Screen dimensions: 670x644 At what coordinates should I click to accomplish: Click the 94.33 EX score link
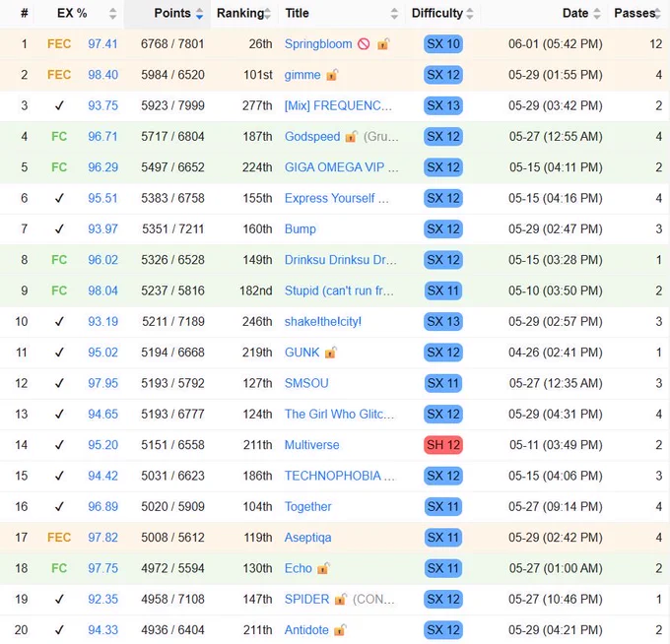(102, 629)
